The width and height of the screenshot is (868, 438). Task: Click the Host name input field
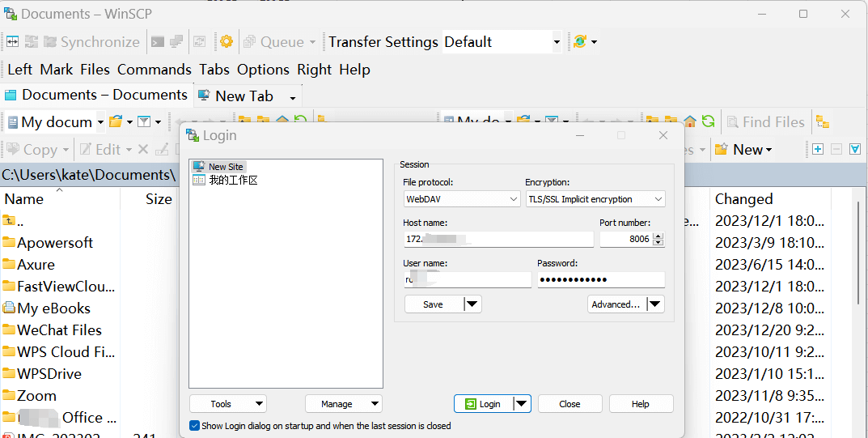click(x=498, y=239)
